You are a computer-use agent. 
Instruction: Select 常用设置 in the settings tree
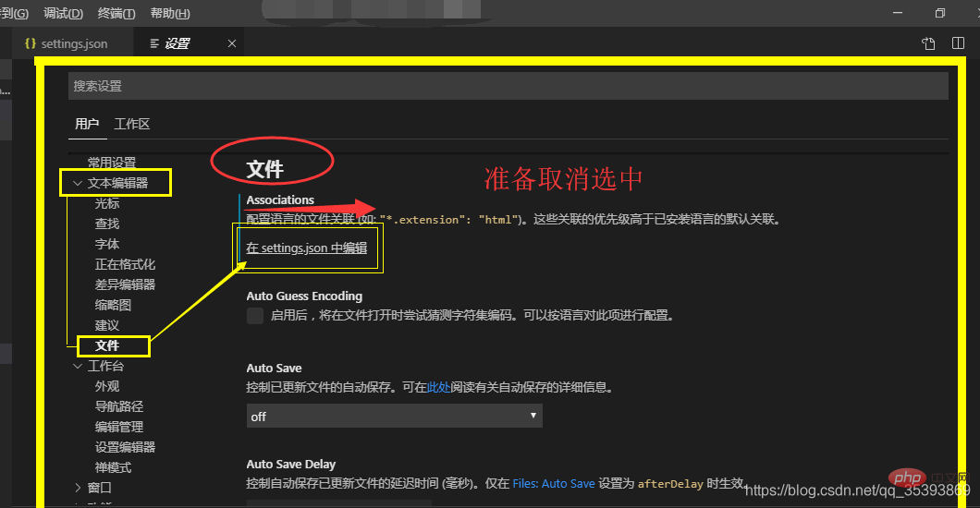click(x=112, y=163)
